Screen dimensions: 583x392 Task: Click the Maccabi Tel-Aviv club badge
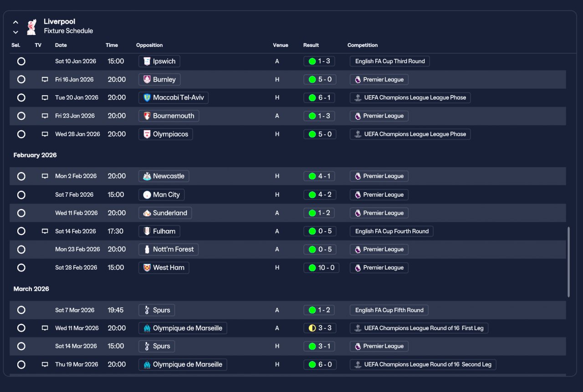[x=147, y=97]
